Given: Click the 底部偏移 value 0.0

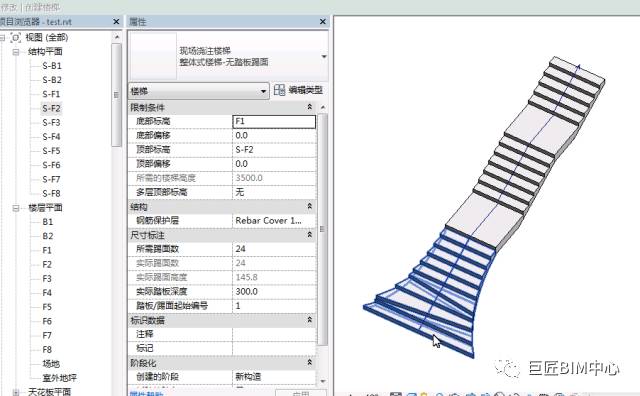Looking at the screenshot, I should click(x=274, y=136).
